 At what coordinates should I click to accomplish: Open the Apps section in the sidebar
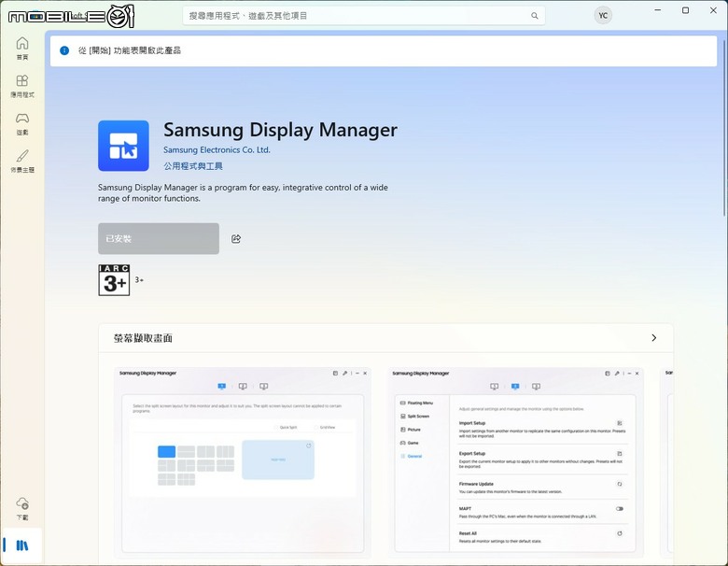[x=22, y=86]
